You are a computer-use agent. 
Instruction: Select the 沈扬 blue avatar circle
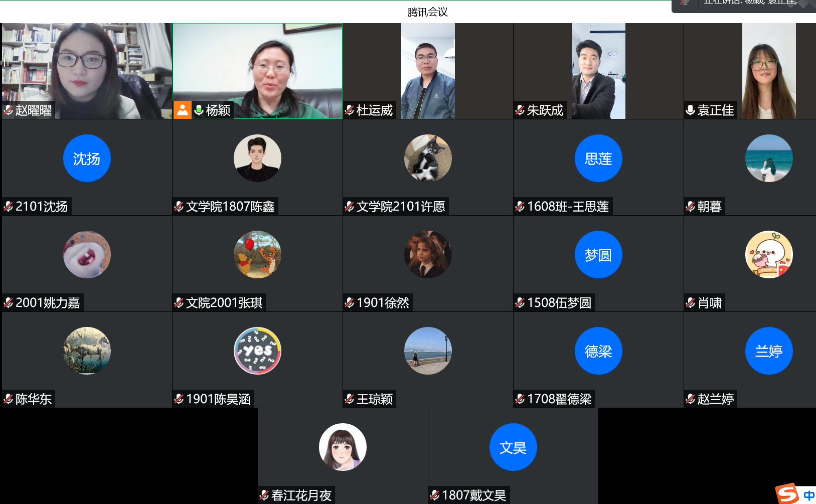pyautogui.click(x=87, y=158)
